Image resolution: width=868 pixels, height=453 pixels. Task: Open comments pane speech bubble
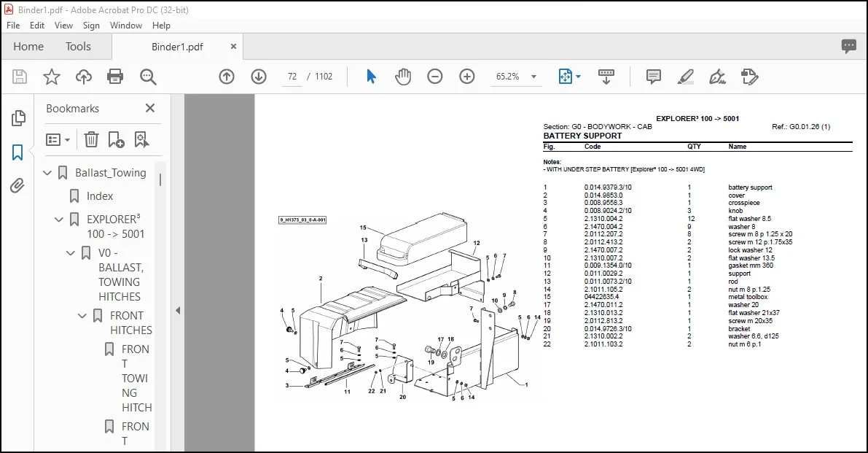848,47
